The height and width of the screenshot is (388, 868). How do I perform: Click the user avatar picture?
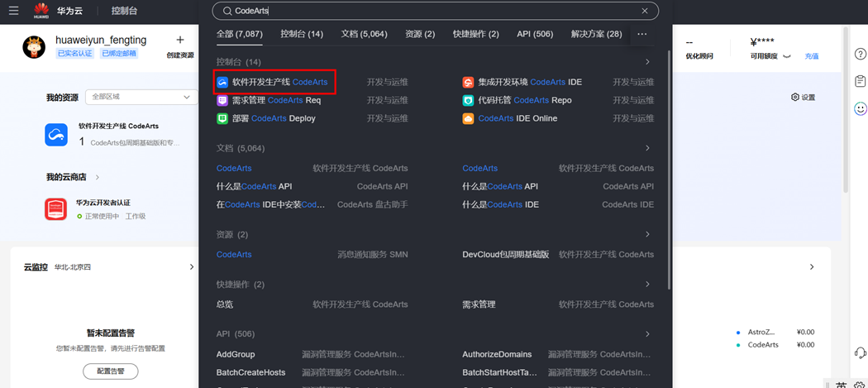coord(34,47)
